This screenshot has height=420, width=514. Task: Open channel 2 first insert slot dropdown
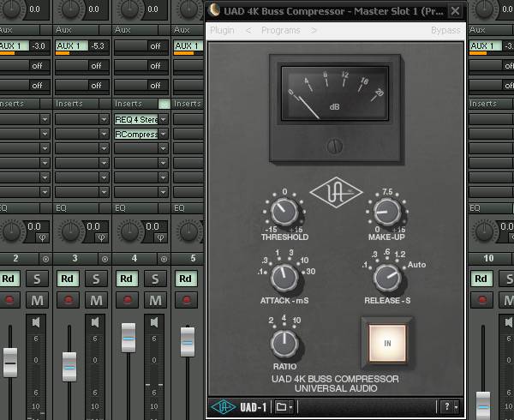point(45,119)
